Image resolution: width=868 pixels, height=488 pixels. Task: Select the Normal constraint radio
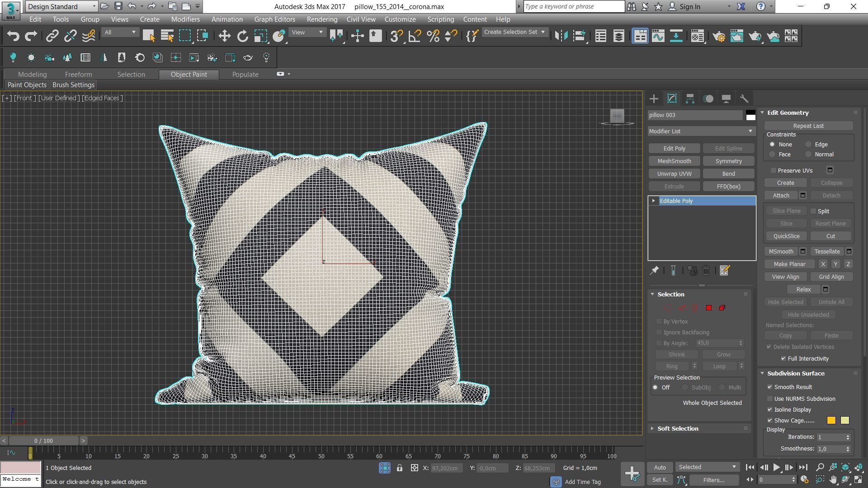pos(808,155)
